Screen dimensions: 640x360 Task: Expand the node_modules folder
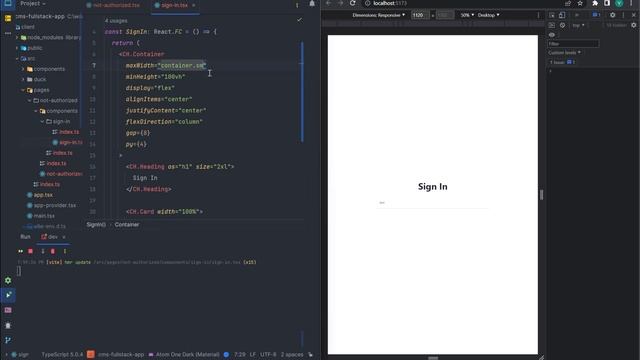pyautogui.click(x=17, y=38)
